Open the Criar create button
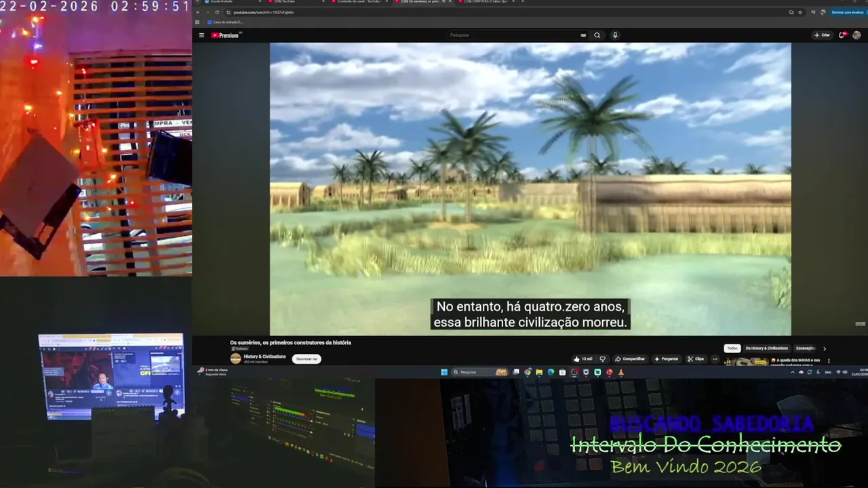Image resolution: width=868 pixels, height=488 pixels. click(822, 35)
